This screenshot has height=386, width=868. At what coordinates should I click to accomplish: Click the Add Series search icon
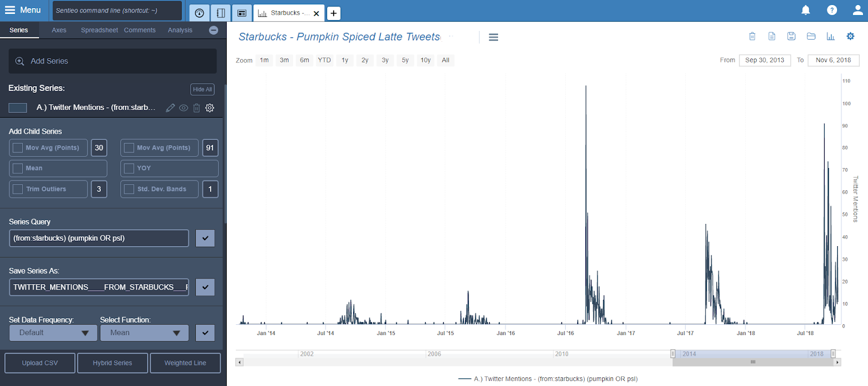20,61
